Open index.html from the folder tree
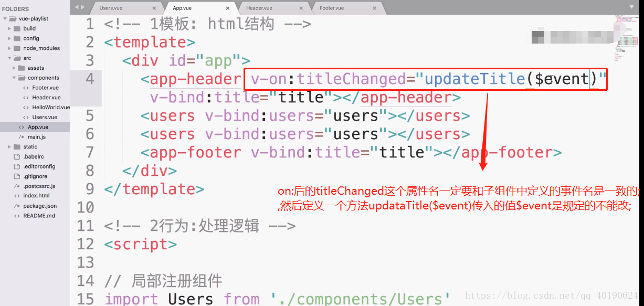This screenshot has height=306, width=644. coord(36,196)
